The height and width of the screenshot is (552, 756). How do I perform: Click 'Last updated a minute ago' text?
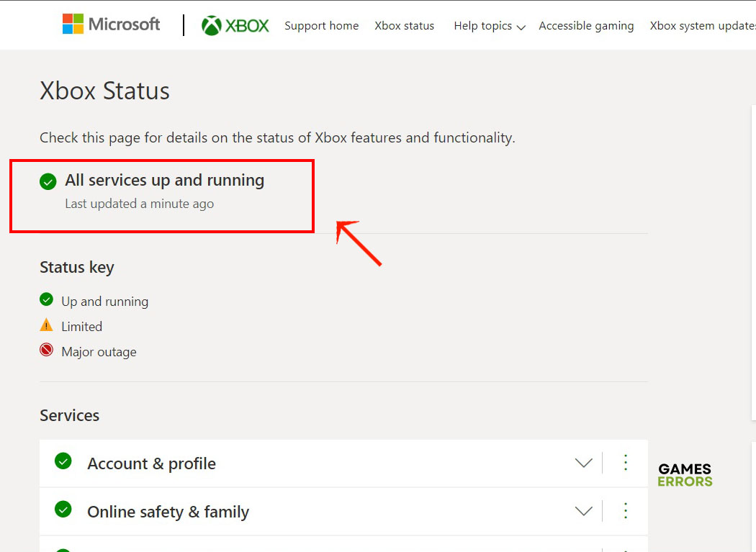click(x=140, y=204)
